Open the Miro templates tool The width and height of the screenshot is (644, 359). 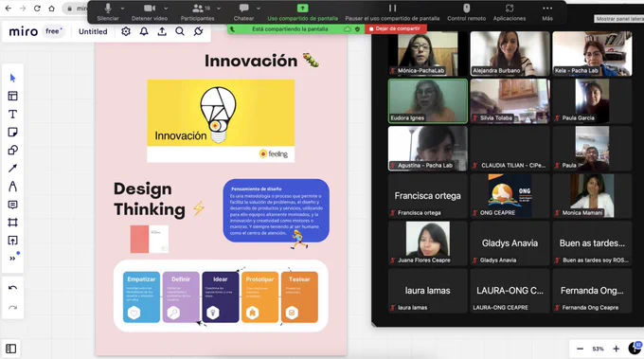[12, 96]
